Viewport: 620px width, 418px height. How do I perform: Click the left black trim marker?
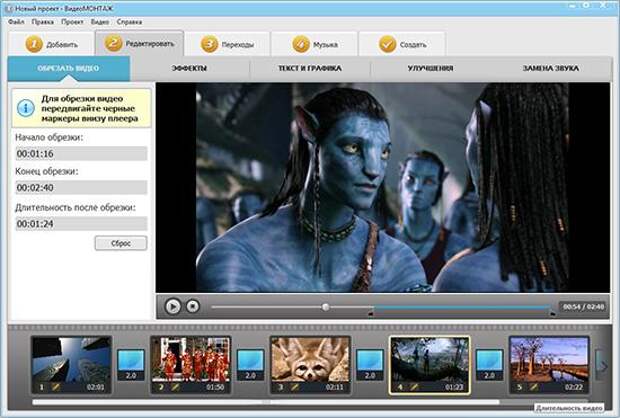(x=370, y=314)
